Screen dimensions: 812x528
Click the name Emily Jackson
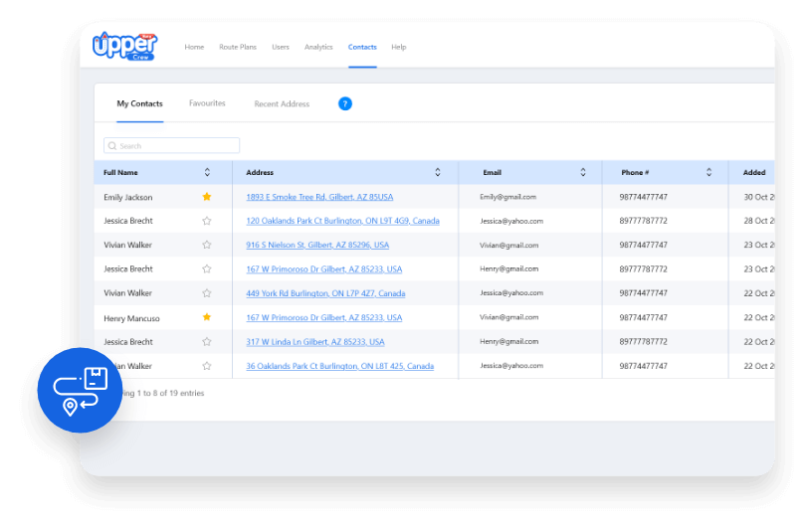(128, 197)
